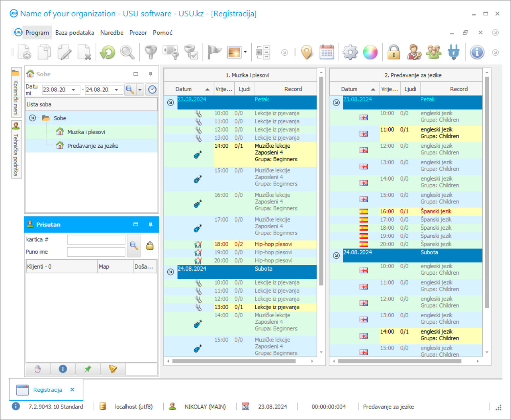Open the Prozor menu
The width and height of the screenshot is (511, 420).
(x=138, y=33)
